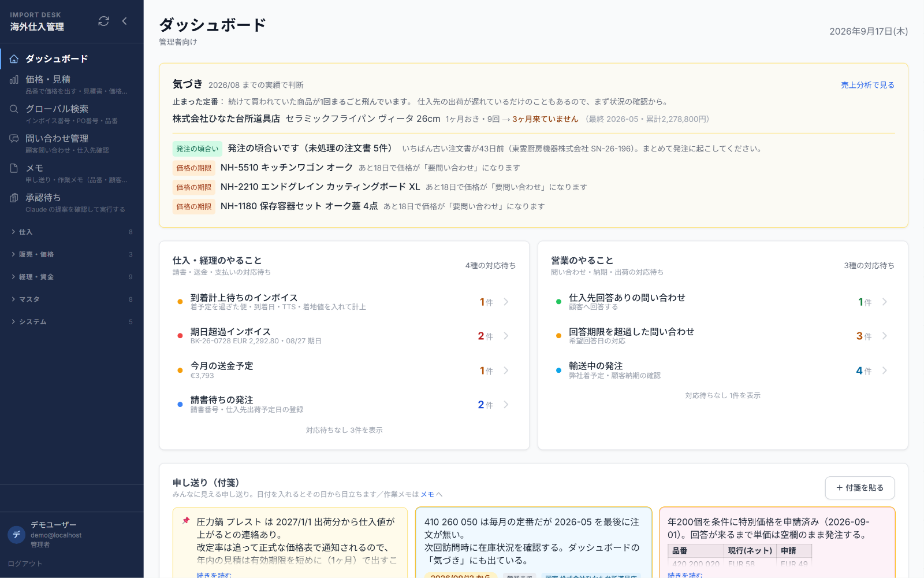Viewport: 924px width, 578px height.
Task: Expand the 経理・資金 sidebar group
Action: 72,277
